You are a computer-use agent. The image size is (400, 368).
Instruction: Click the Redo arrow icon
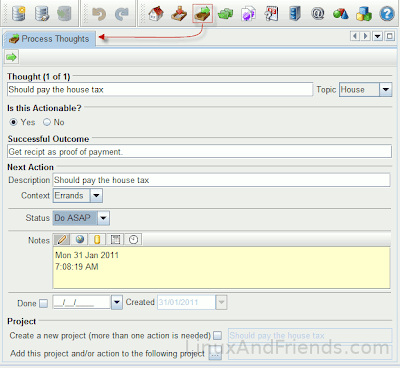tap(122, 14)
